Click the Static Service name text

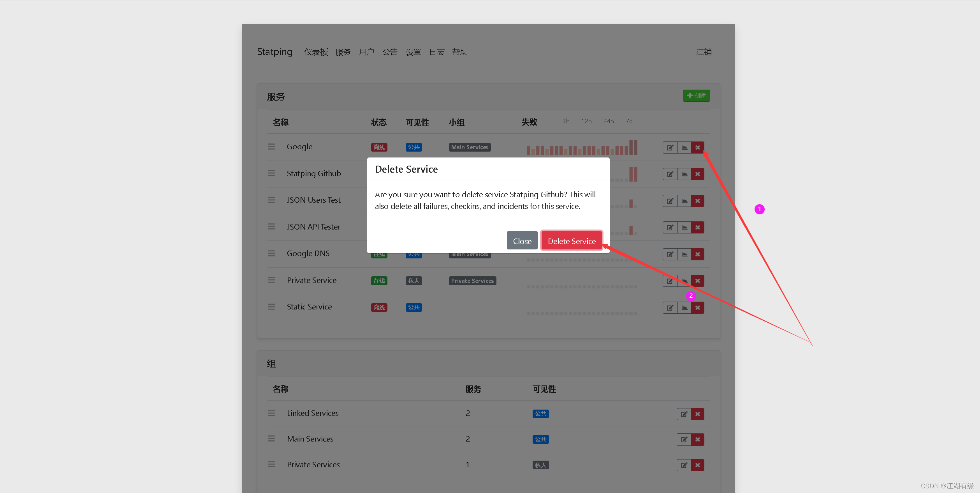309,307
